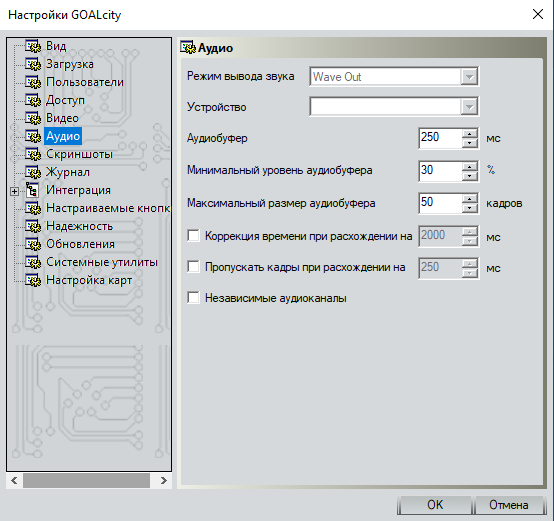Select Надежность in the settings tree
The width and height of the screenshot is (554, 521).
[x=79, y=226]
